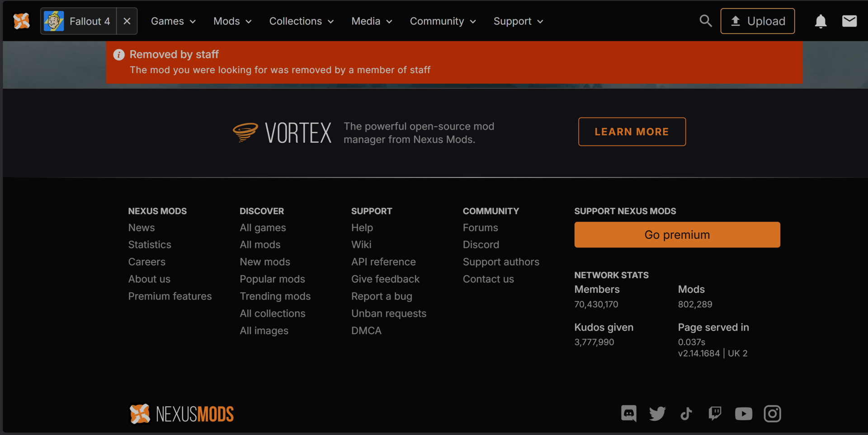Open the All collections link
868x435 pixels.
point(273,313)
